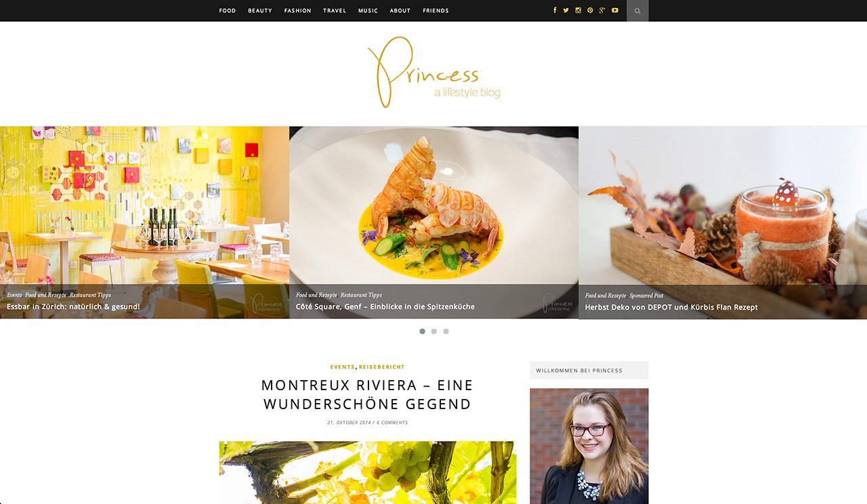Select the third slider pagination dot
Image resolution: width=867 pixels, height=504 pixels.
click(446, 331)
